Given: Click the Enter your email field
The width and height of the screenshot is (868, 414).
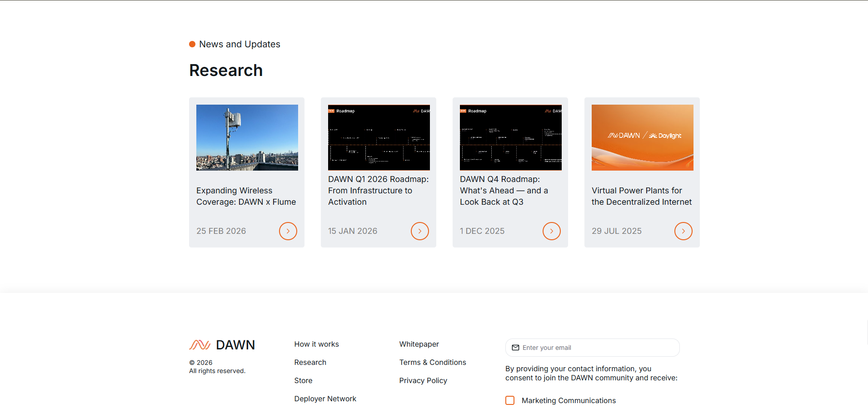Looking at the screenshot, I should 593,348.
